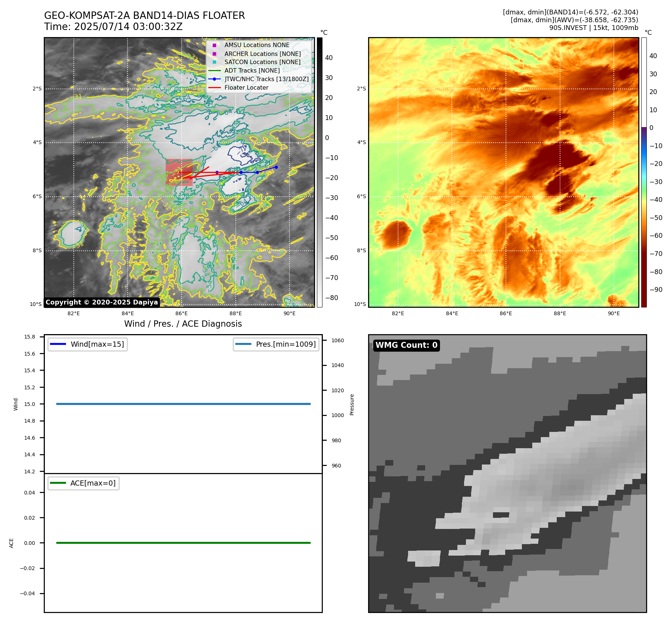Click the AMSU Locations NONE legend entry
The image size is (672, 626).
click(257, 45)
